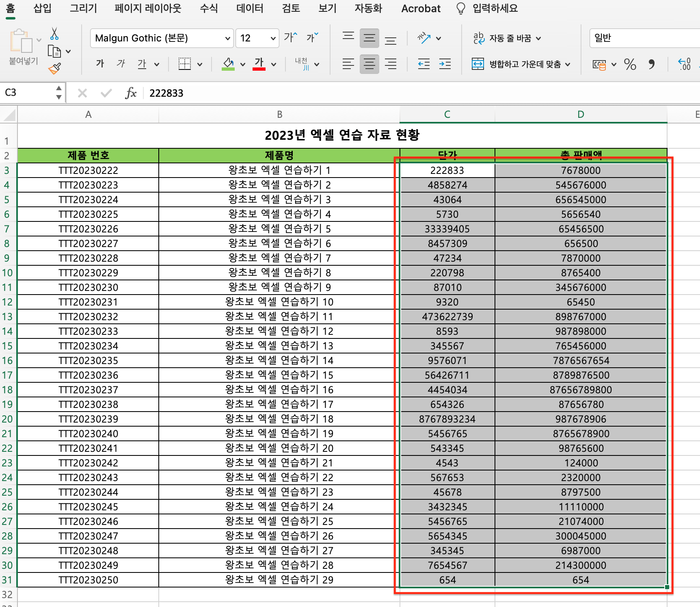Toggle underline 가 formatting
This screenshot has height=607, width=700.
142,64
